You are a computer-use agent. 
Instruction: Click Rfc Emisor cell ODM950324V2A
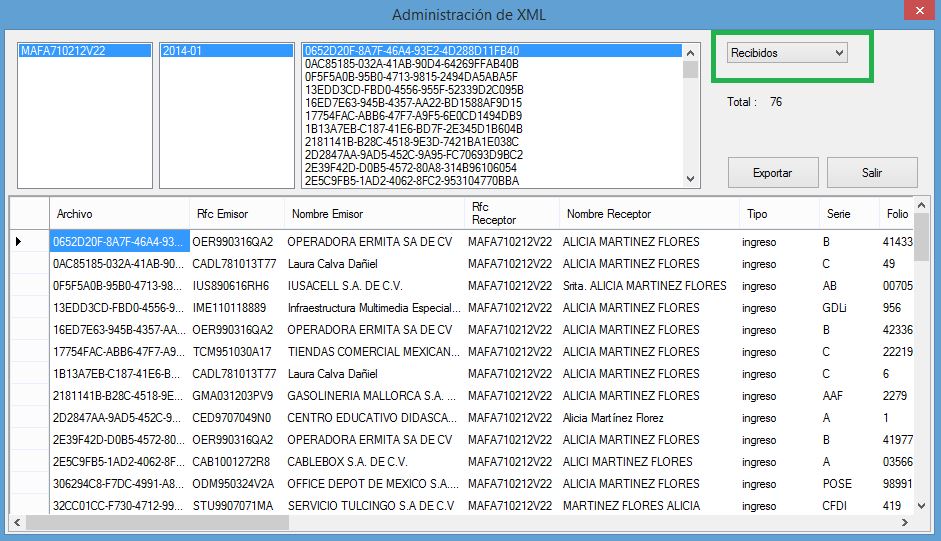(x=237, y=484)
